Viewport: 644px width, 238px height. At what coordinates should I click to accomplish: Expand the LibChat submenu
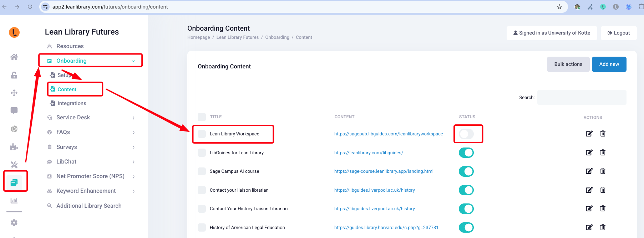[133, 162]
